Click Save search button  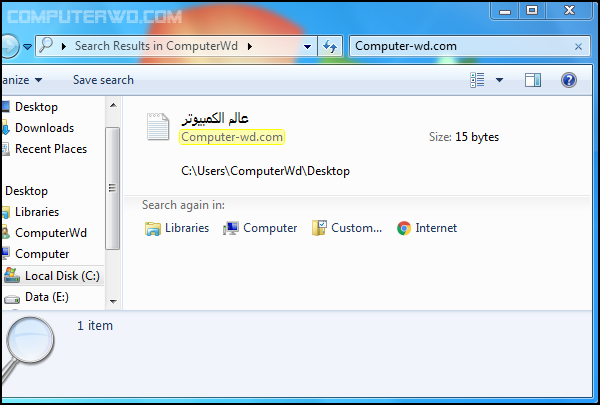point(103,80)
